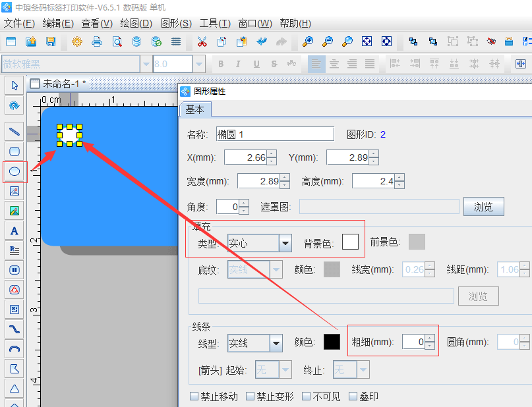Choose the text tool labeled A

(x=15, y=231)
